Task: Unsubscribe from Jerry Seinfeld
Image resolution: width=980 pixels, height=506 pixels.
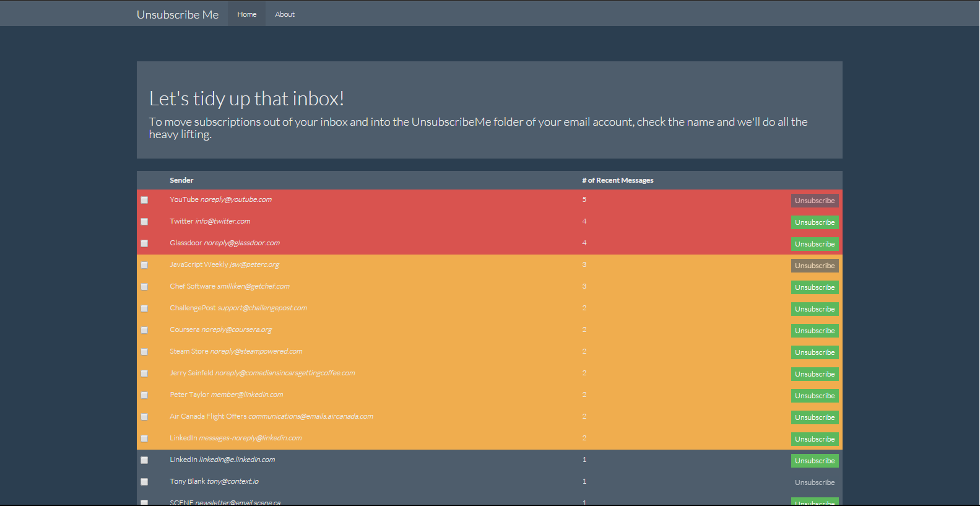Action: (x=815, y=374)
